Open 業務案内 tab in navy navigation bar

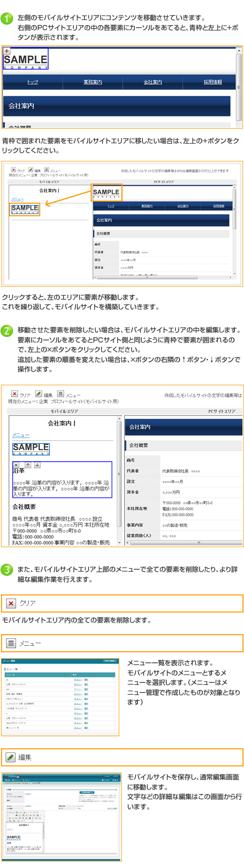click(93, 82)
